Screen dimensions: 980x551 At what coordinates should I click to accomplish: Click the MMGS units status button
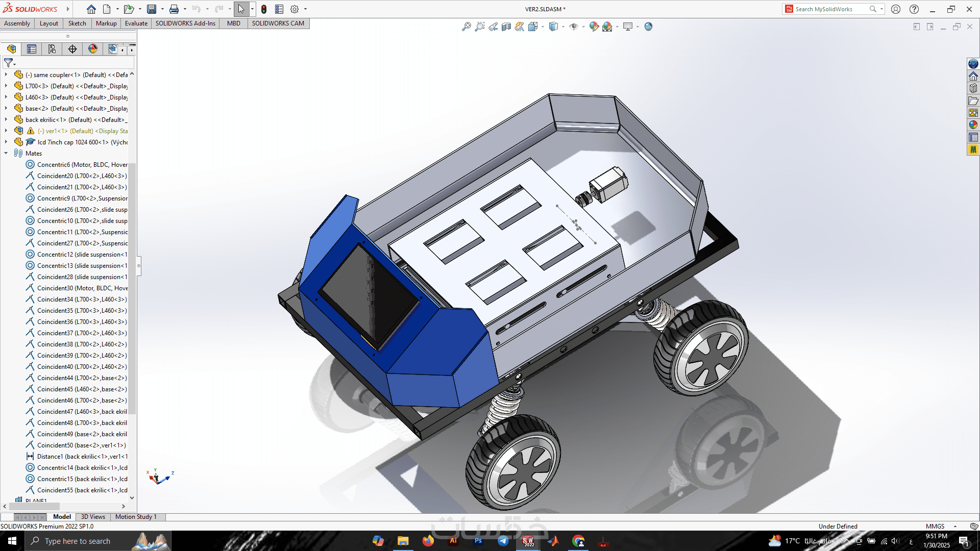(935, 526)
